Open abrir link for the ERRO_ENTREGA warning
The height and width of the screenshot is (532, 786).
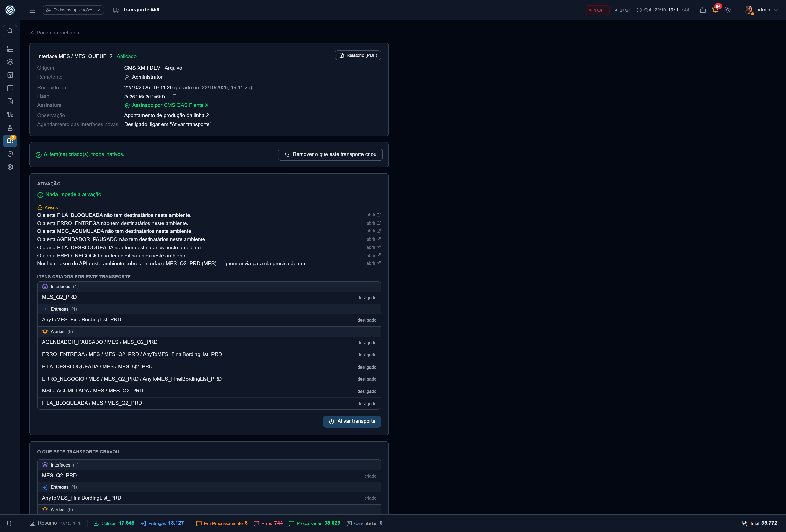pyautogui.click(x=373, y=223)
